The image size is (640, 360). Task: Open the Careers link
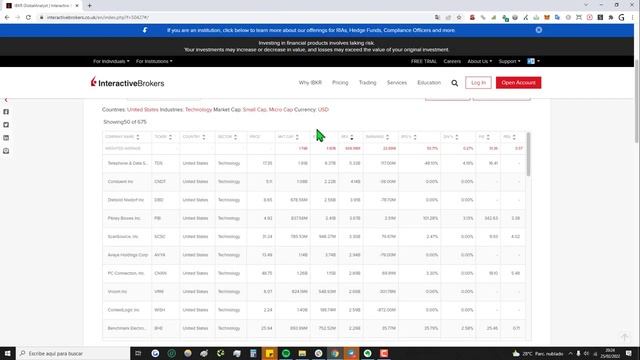point(452,61)
